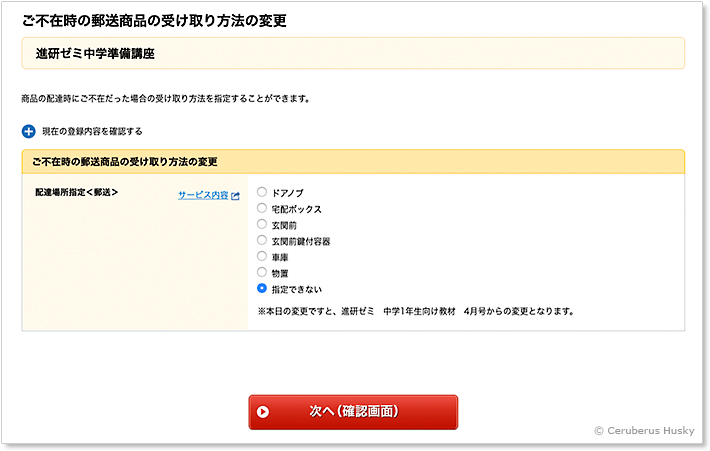
Task: Click the description text 商品の配達時にご不在だった場合
Action: [166, 99]
